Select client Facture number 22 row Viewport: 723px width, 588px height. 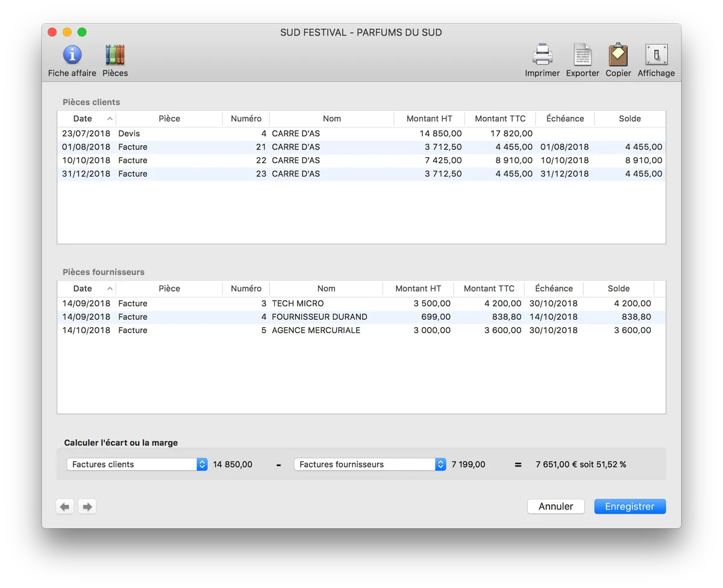(361, 160)
